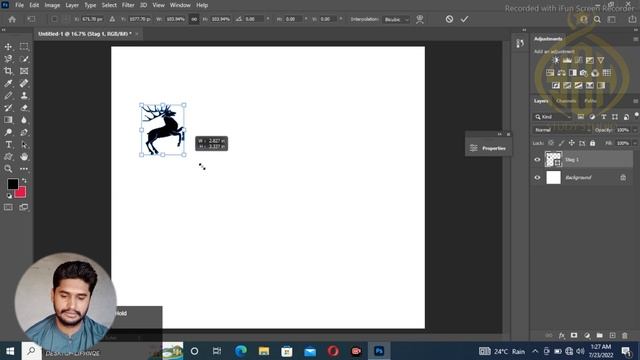This screenshot has width=640, height=360.
Task: Open the Fill slider dropdown arrow
Action: click(635, 143)
